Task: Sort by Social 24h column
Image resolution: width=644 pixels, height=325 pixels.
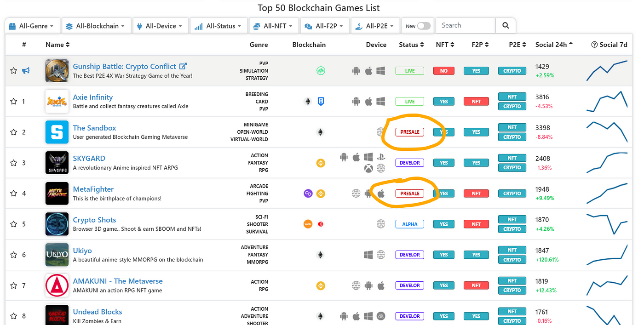Action: [x=554, y=45]
